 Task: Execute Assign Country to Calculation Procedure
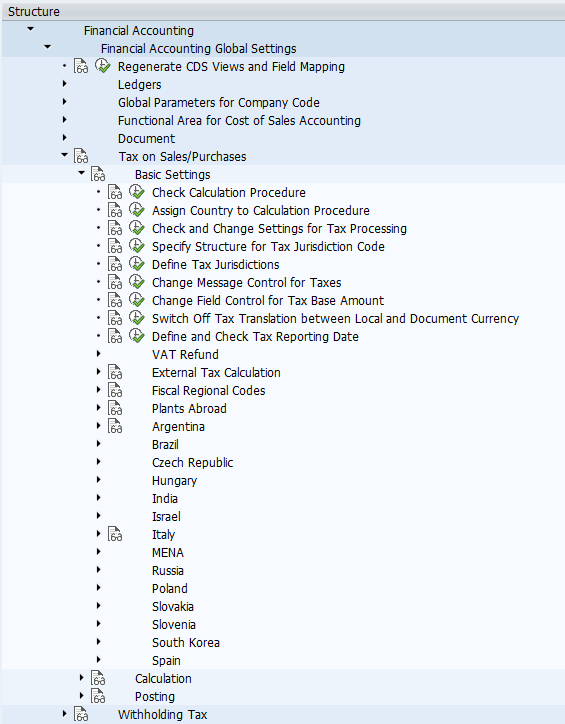(x=137, y=210)
